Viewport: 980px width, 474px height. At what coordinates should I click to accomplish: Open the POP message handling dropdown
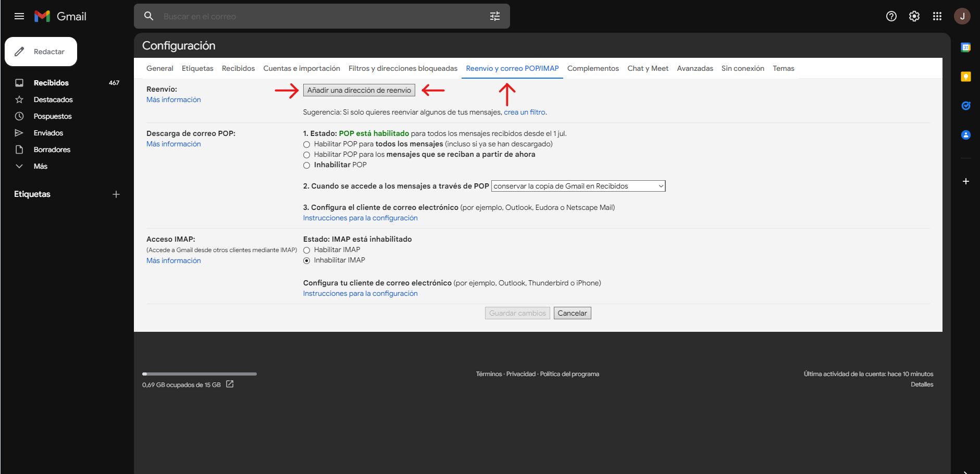pyautogui.click(x=578, y=186)
